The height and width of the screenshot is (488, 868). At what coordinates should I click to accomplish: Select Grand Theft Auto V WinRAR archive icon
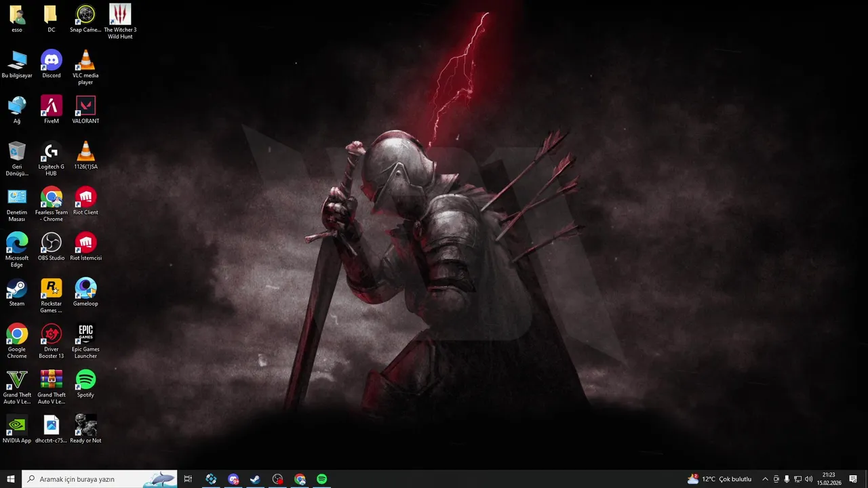(52, 386)
